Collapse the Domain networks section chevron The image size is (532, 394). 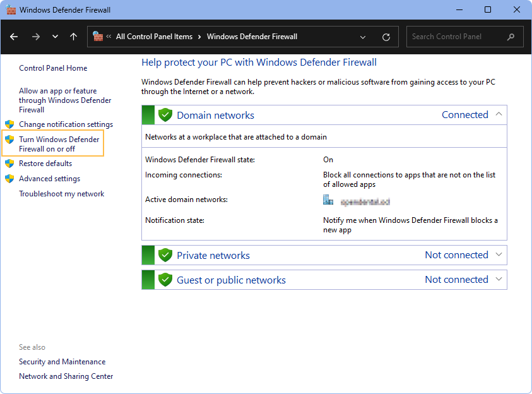tap(499, 114)
